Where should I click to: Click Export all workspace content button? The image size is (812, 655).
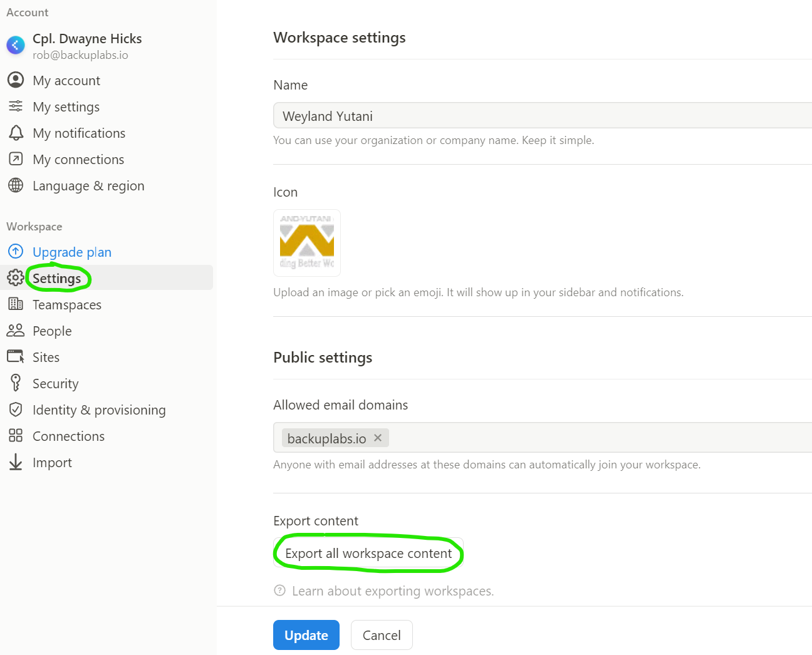point(368,554)
